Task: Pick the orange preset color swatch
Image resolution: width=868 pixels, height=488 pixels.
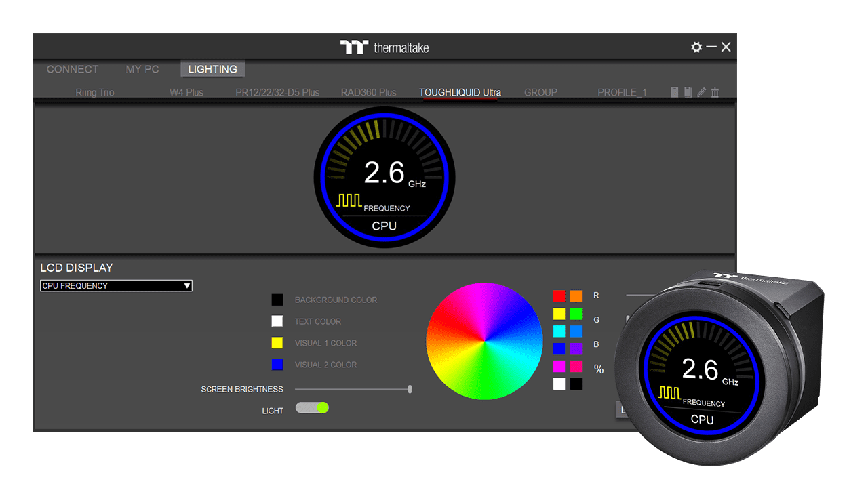Action: point(576,296)
